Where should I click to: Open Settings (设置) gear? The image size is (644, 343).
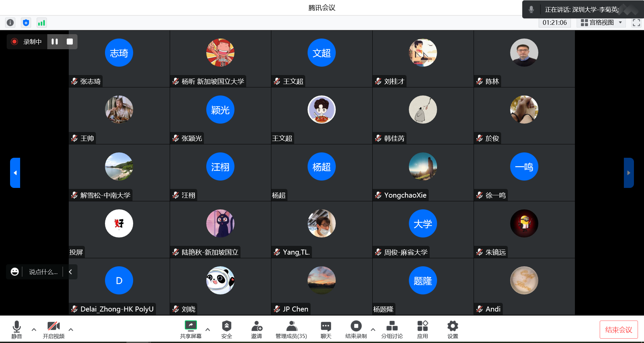coord(452,330)
